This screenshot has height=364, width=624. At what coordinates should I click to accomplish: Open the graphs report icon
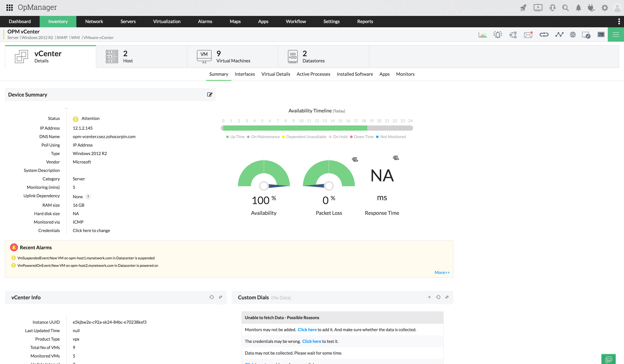[483, 35]
